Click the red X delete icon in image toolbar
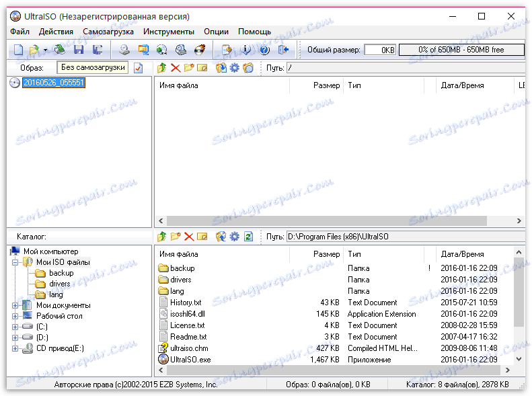Viewport: 532px width, 396px height. point(176,68)
